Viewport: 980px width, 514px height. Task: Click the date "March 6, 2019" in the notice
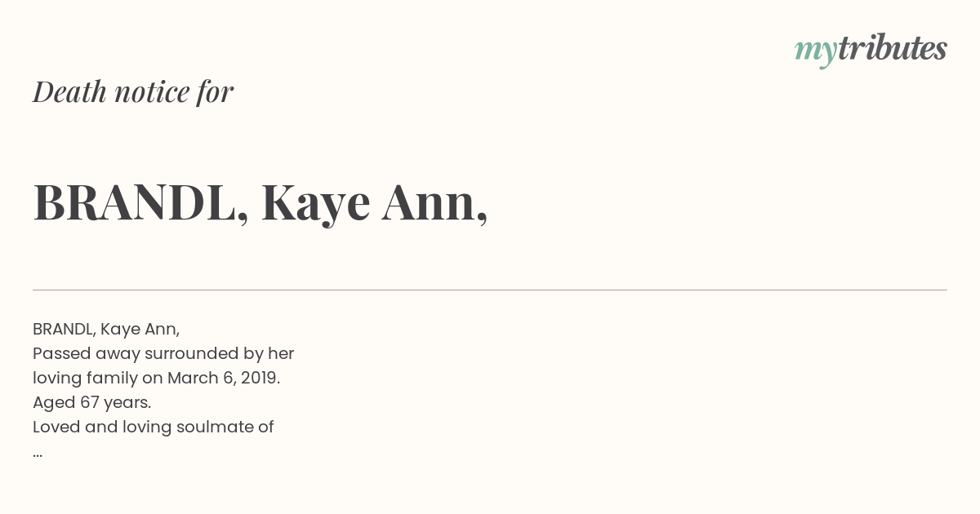[x=222, y=378]
